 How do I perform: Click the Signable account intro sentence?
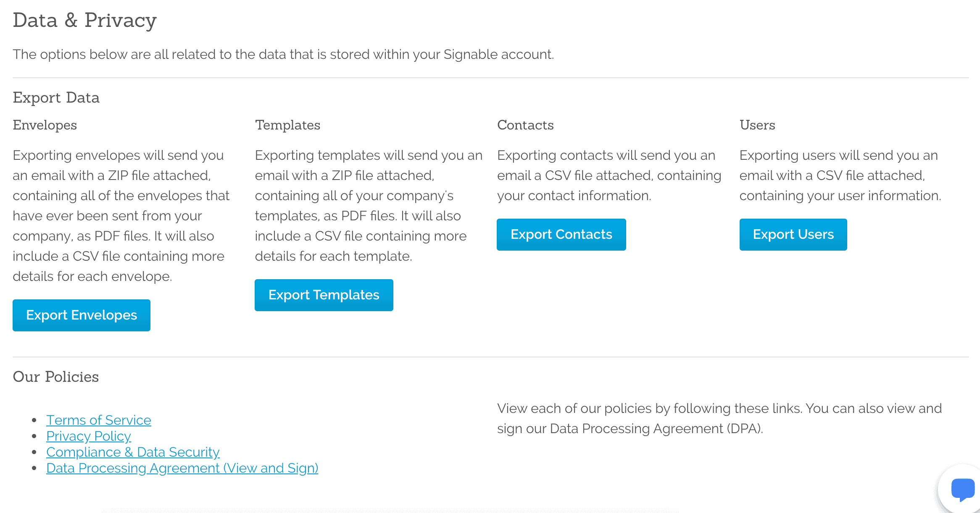point(283,54)
